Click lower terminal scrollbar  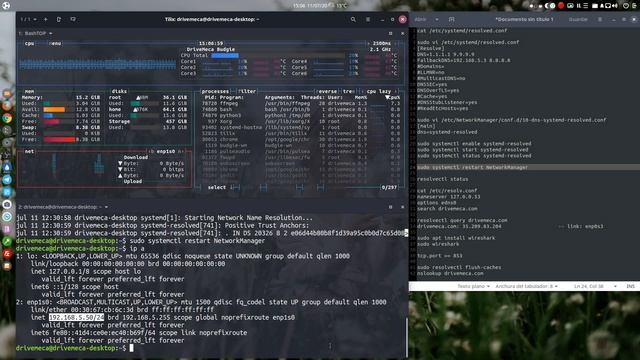pos(407,337)
